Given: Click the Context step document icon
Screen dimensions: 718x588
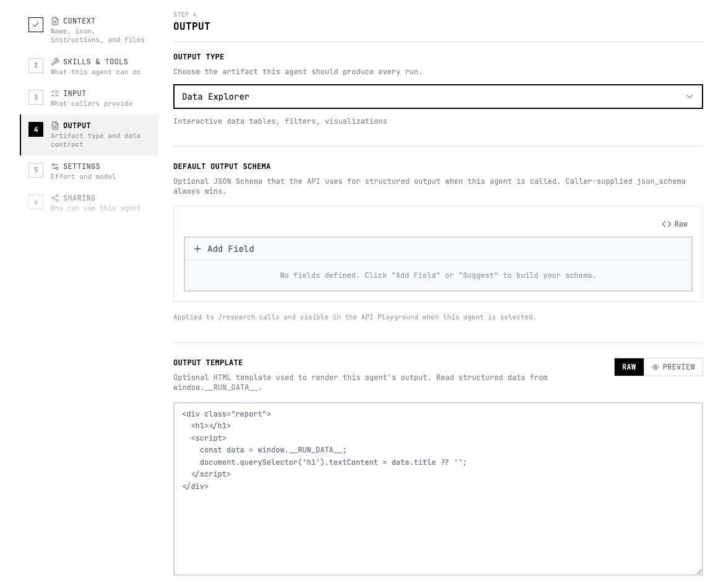Looking at the screenshot, I should tap(55, 21).
